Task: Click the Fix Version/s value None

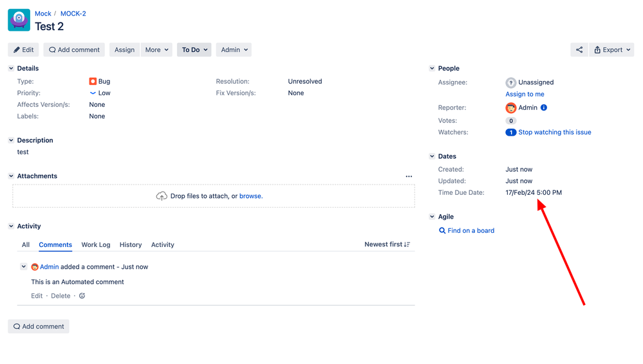Action: pyautogui.click(x=295, y=93)
